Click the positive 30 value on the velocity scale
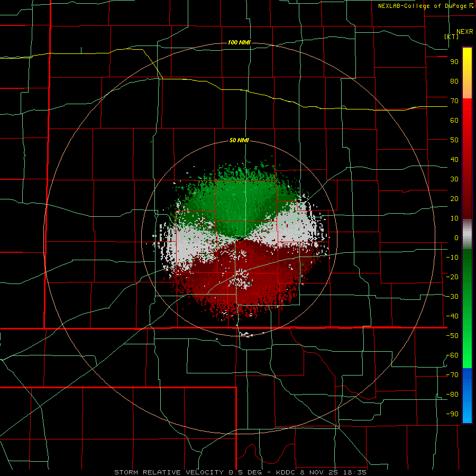 pyautogui.click(x=454, y=179)
